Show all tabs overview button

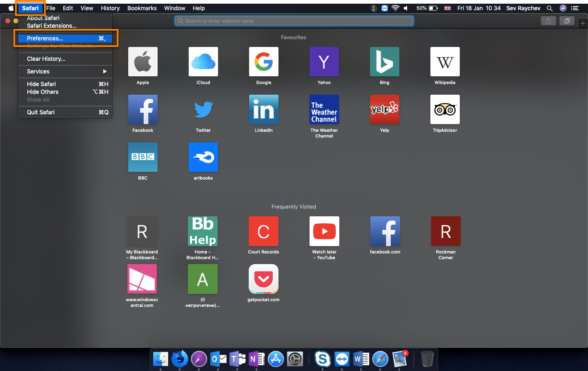(567, 21)
